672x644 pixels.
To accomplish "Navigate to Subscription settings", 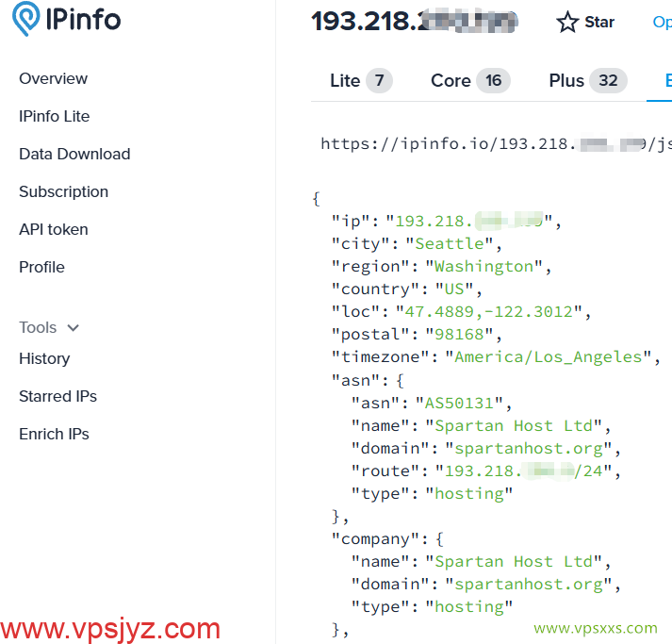I will coord(63,192).
